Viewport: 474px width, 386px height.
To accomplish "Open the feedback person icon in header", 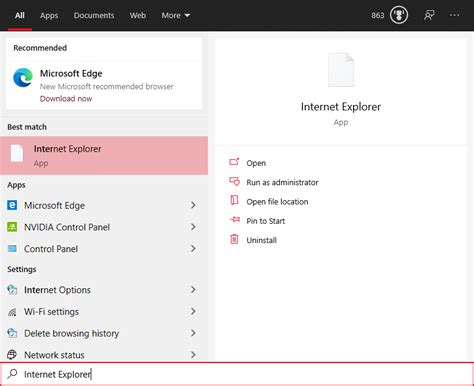I will 429,15.
